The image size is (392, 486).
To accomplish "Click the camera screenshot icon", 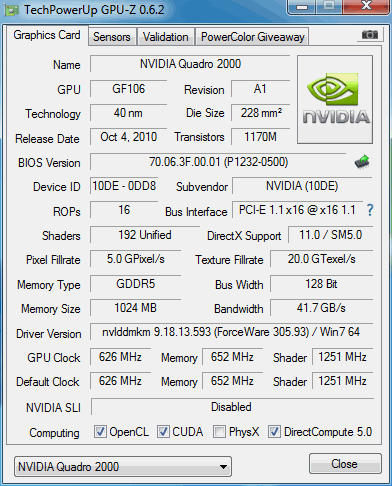I will [x=370, y=34].
